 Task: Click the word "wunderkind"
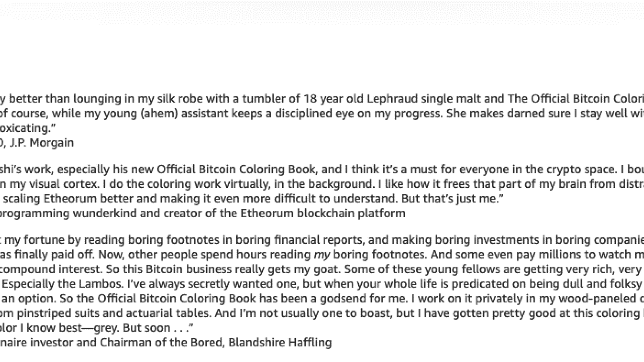pos(105,213)
